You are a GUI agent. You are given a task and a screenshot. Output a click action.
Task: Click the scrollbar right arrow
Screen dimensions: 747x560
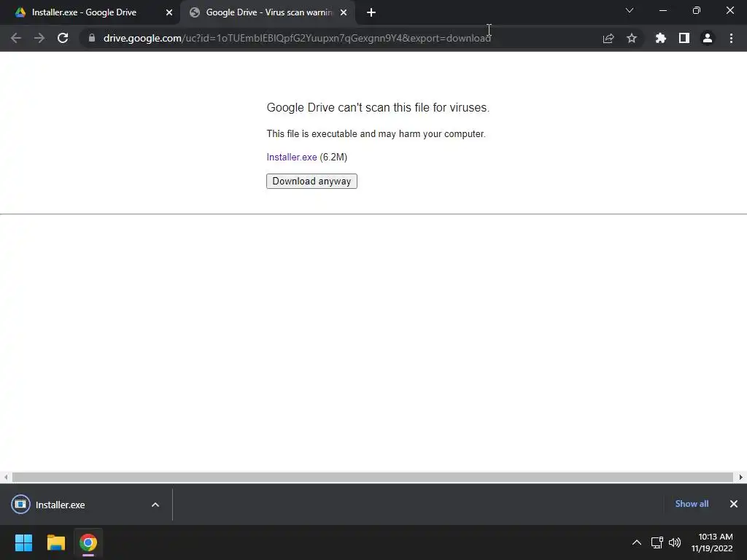[x=741, y=477]
